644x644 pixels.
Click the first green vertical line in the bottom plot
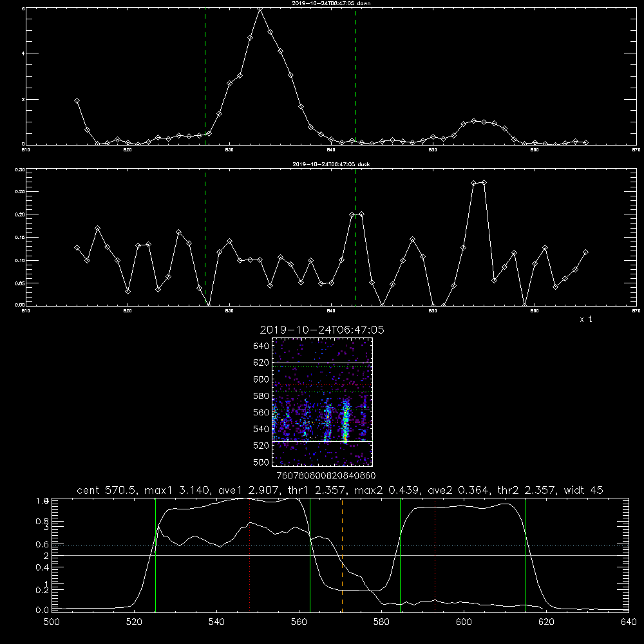[155, 554]
